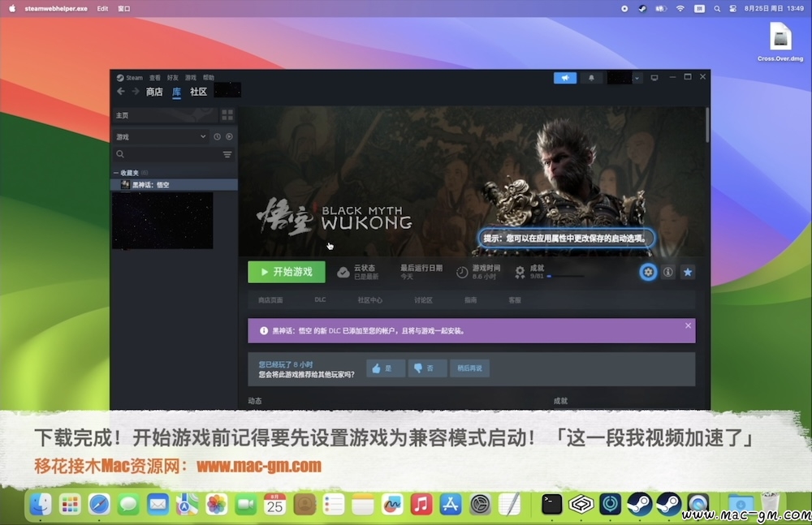Screen dimensions: 812x525
Task: Select 黑神话：悟空 in the game list
Action: [175, 184]
